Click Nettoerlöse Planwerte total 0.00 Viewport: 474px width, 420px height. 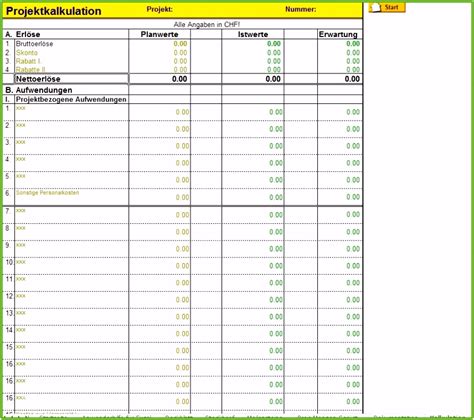click(x=179, y=79)
